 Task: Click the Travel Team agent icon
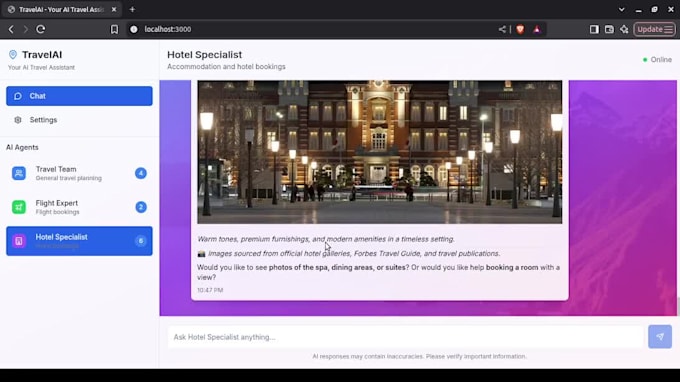point(19,173)
